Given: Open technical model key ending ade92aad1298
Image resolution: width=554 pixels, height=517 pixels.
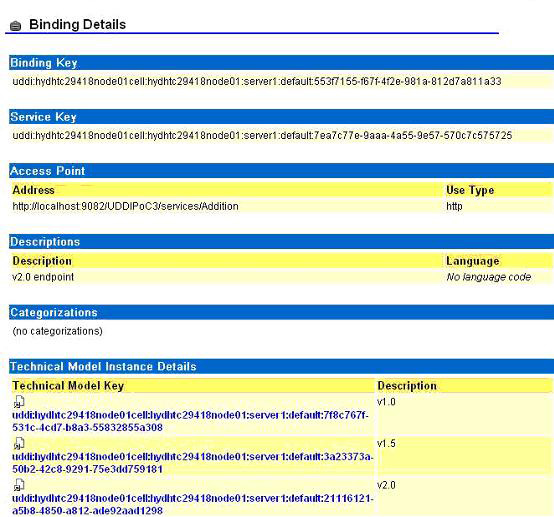Looking at the screenshot, I should 193,504.
